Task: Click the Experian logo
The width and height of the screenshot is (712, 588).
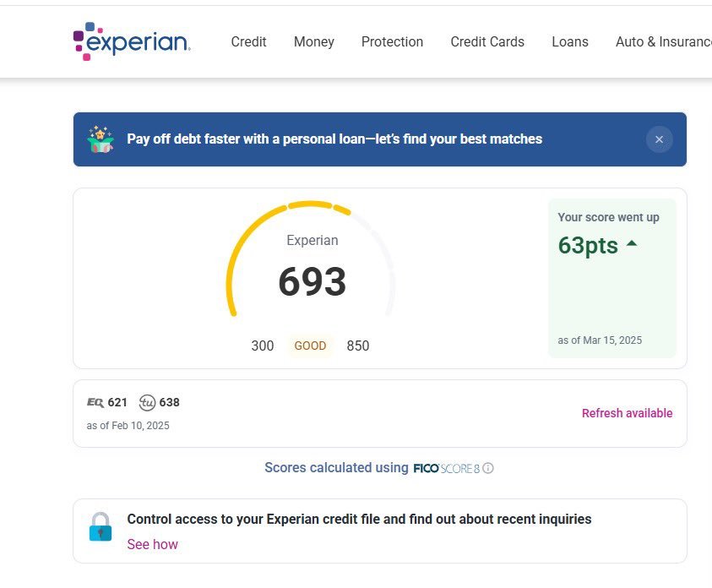Action: tap(132, 41)
